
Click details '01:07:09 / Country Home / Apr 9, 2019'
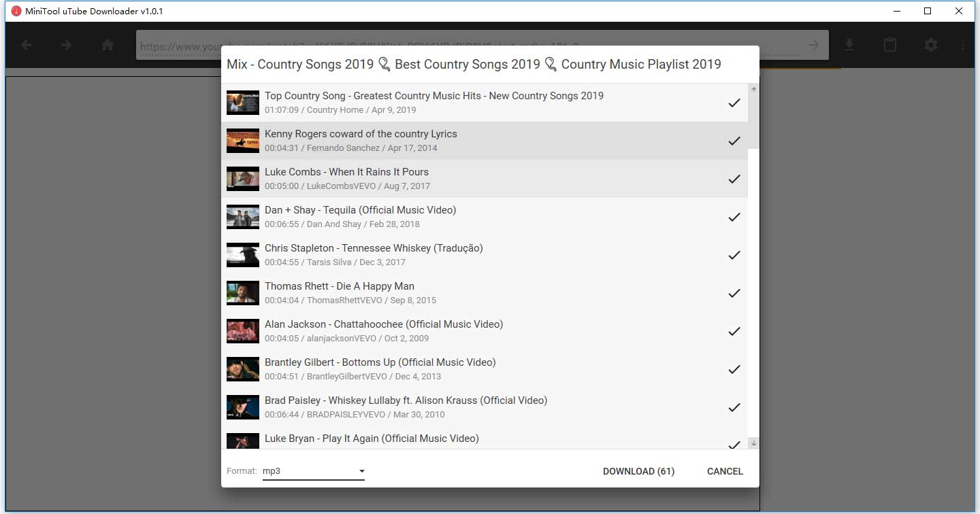tap(340, 110)
